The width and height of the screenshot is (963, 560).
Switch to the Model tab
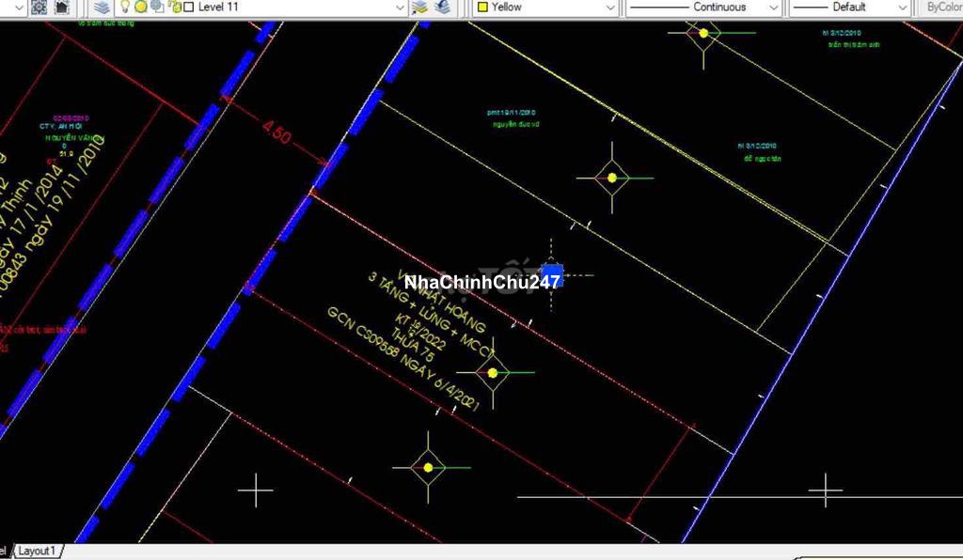pos(4,552)
